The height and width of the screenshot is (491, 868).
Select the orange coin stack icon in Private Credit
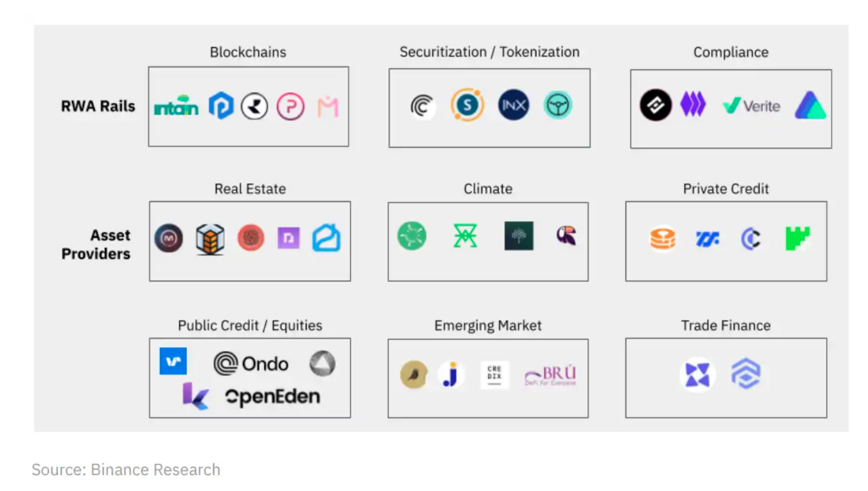pyautogui.click(x=663, y=239)
